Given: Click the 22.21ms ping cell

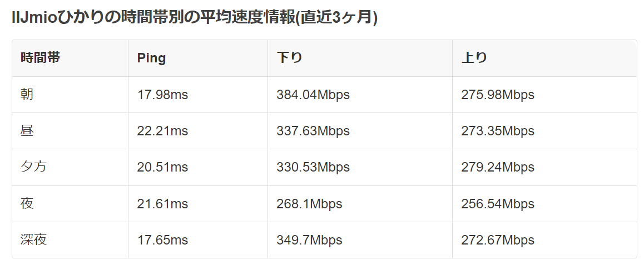Looking at the screenshot, I should pos(162,131).
